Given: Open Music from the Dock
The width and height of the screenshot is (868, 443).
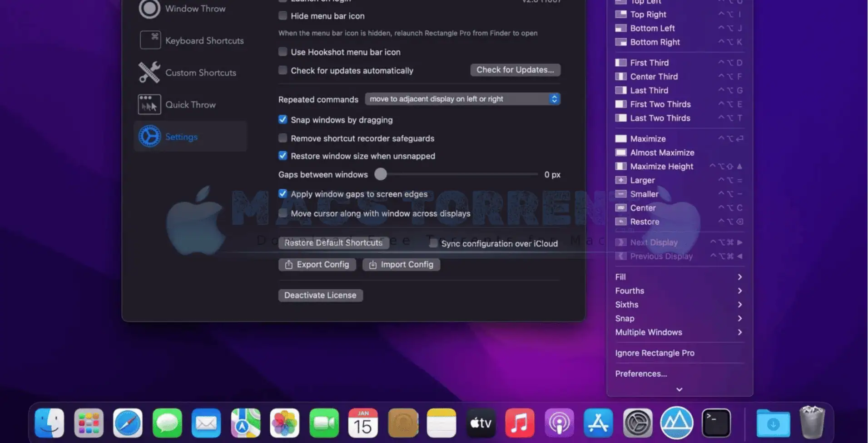Looking at the screenshot, I should pyautogui.click(x=520, y=423).
